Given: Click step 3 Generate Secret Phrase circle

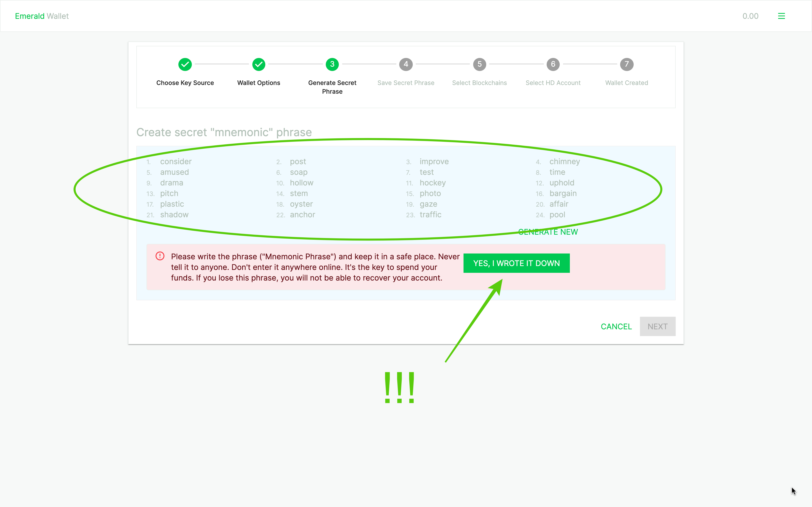Looking at the screenshot, I should pyautogui.click(x=332, y=64).
